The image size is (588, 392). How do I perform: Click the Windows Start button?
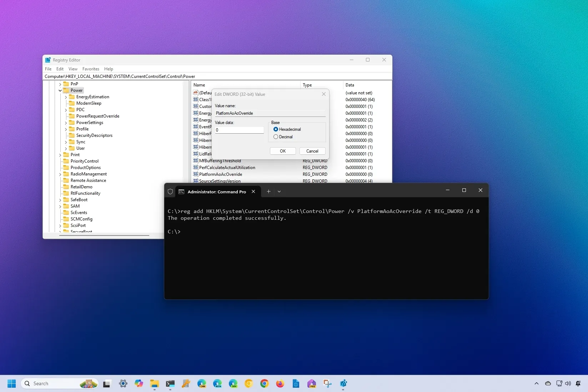[x=11, y=384]
